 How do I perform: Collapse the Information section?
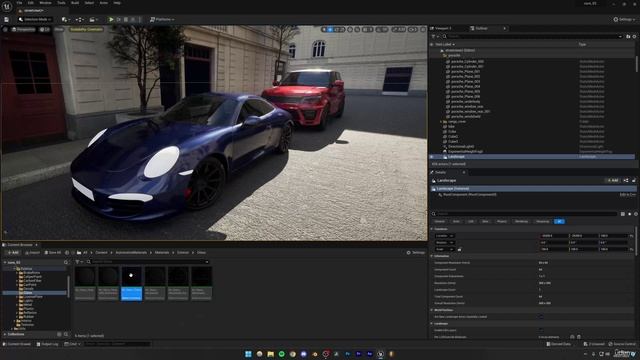[432, 256]
